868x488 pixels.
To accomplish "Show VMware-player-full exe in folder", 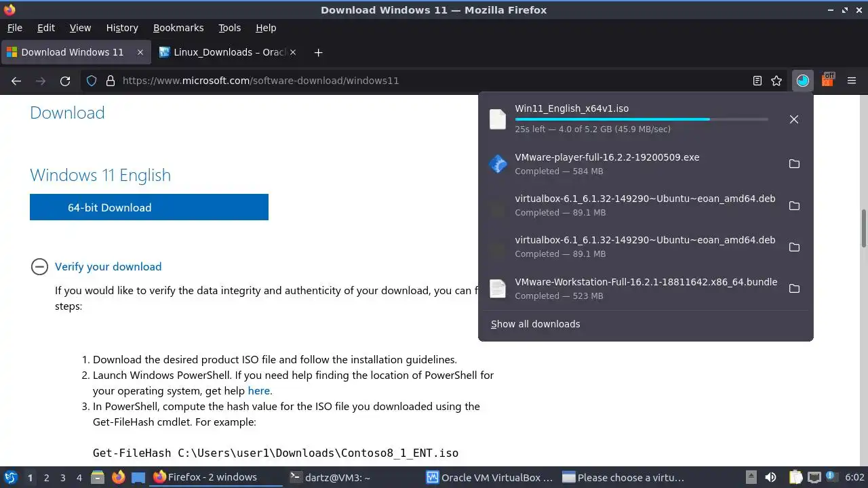I will point(794,164).
